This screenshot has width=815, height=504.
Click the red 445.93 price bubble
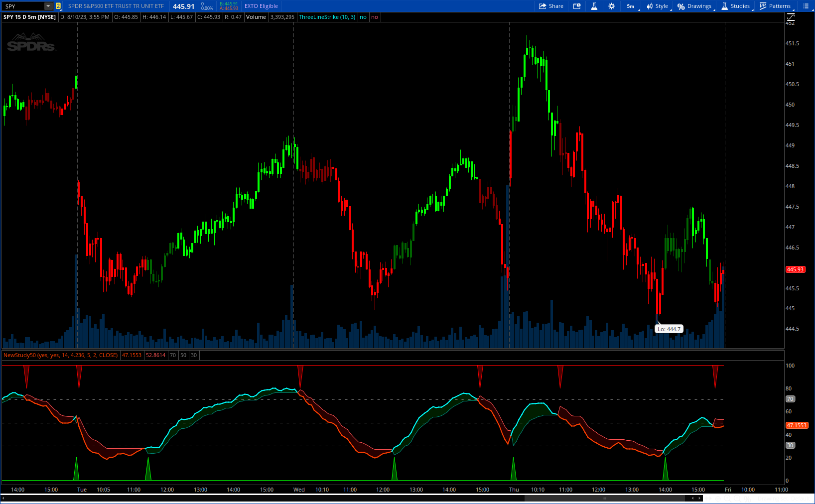(x=795, y=269)
